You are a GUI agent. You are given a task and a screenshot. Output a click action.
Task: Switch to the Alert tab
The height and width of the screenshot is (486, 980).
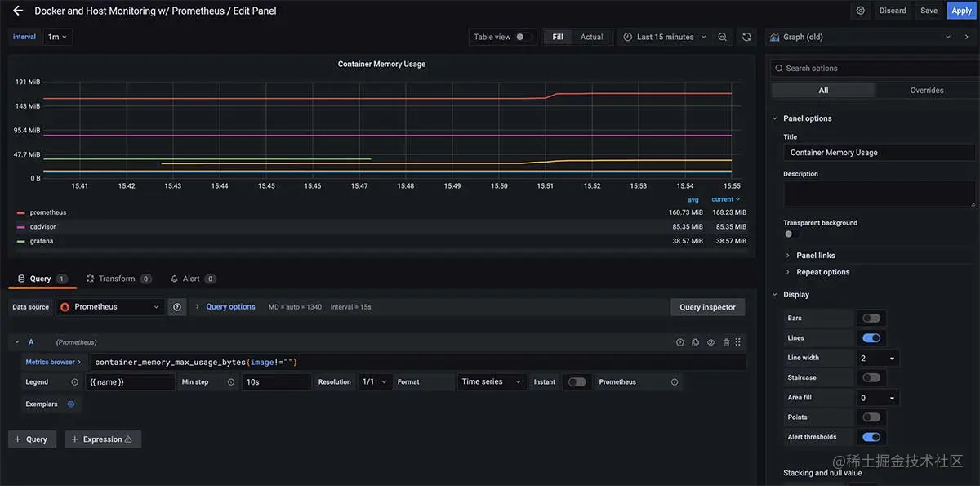[x=194, y=279]
